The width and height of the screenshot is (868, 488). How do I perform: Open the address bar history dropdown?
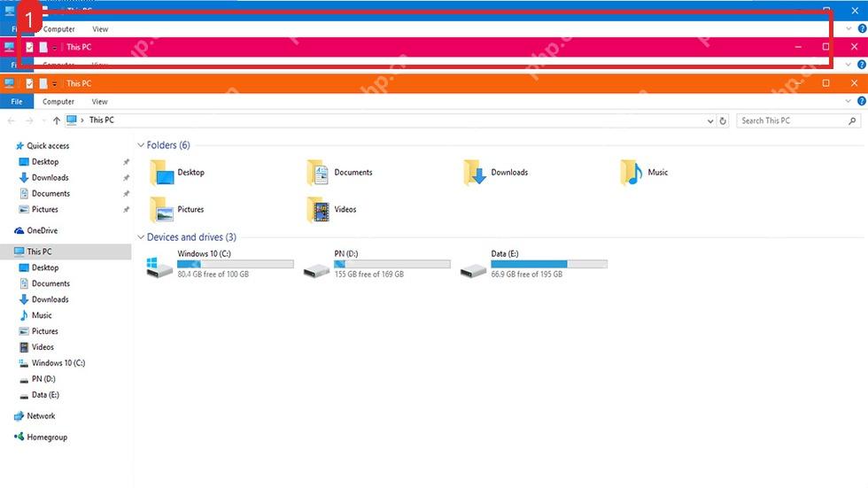click(x=710, y=120)
